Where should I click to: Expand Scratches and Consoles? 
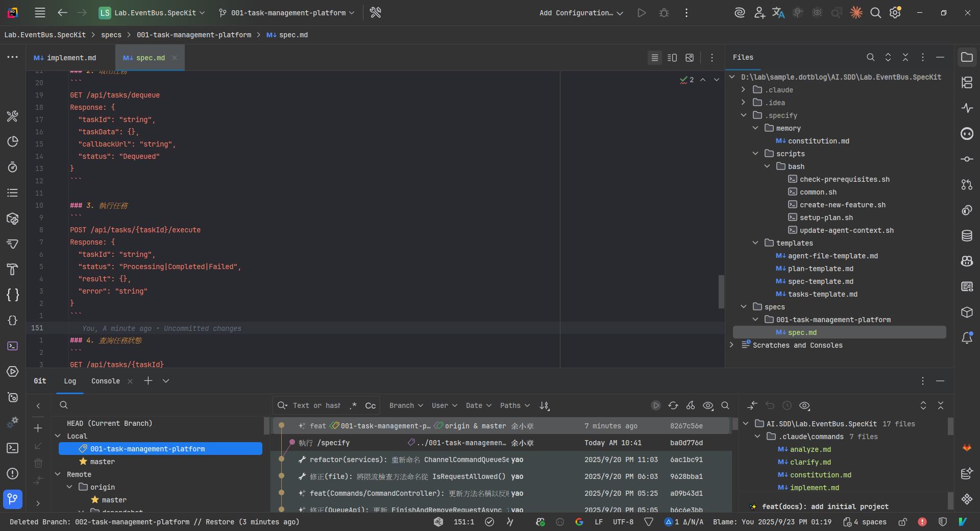coord(731,345)
